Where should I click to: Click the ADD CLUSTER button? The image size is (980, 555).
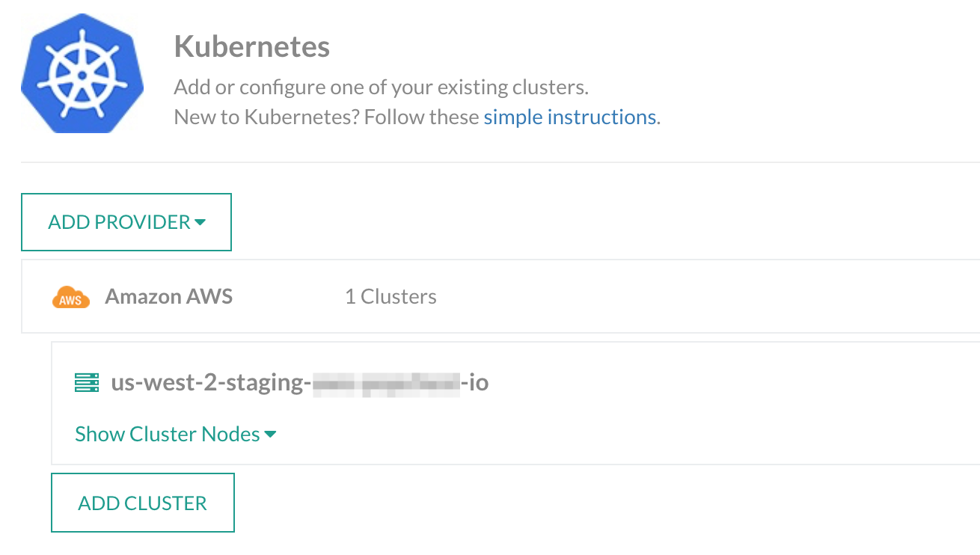[143, 503]
